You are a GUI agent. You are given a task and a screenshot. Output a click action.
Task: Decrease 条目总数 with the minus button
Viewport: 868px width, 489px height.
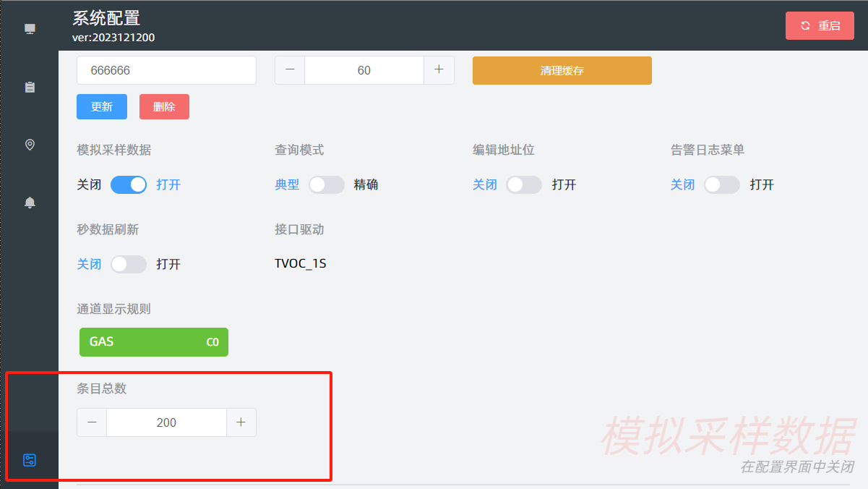[x=92, y=422]
